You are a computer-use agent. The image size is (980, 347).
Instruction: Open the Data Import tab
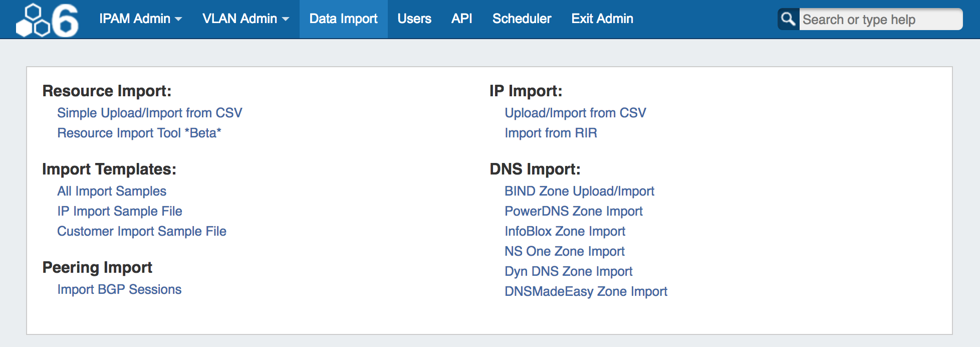click(x=343, y=19)
